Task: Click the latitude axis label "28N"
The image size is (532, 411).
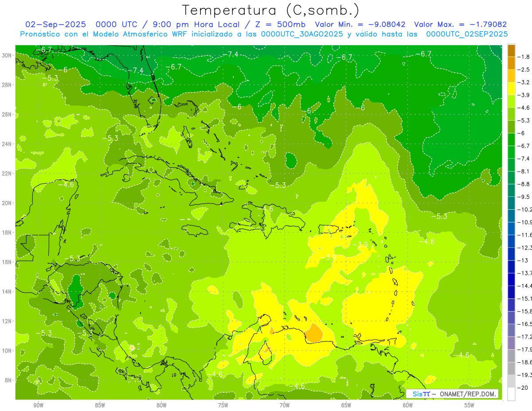Action: tap(7, 85)
